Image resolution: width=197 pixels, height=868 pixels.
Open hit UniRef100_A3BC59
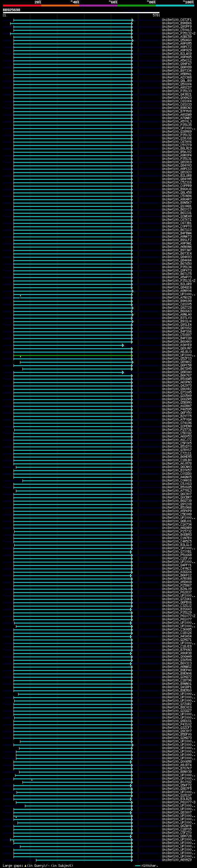coord(177,37)
